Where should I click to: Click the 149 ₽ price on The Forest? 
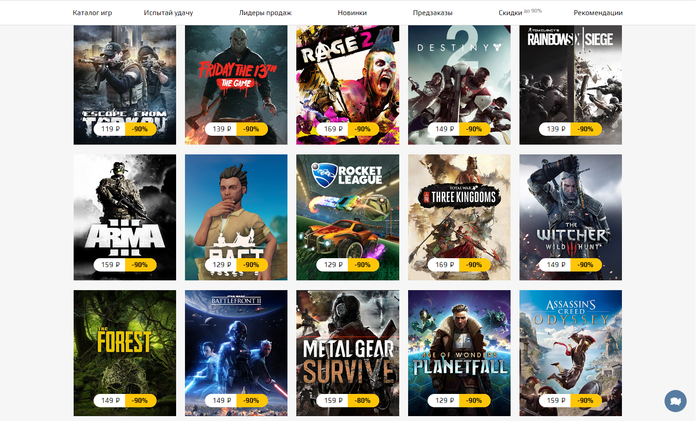[110, 400]
